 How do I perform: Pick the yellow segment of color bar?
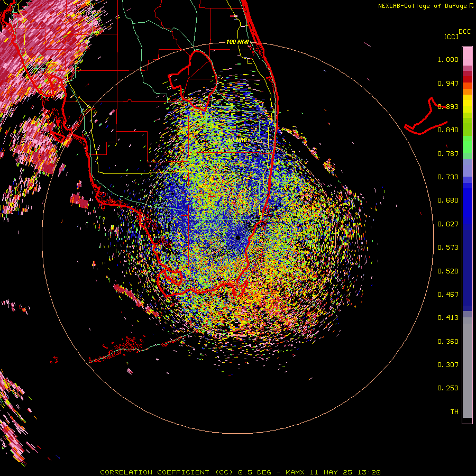[467, 104]
